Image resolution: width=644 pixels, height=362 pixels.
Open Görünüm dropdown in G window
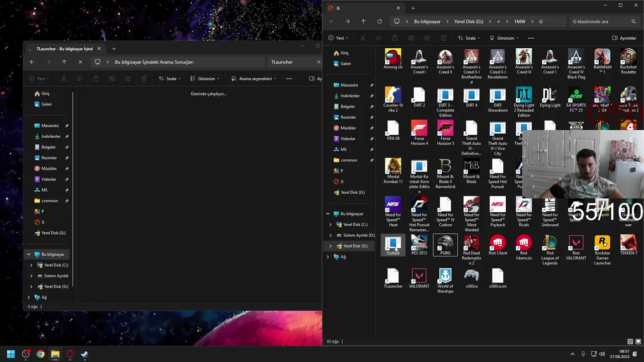coord(504,38)
